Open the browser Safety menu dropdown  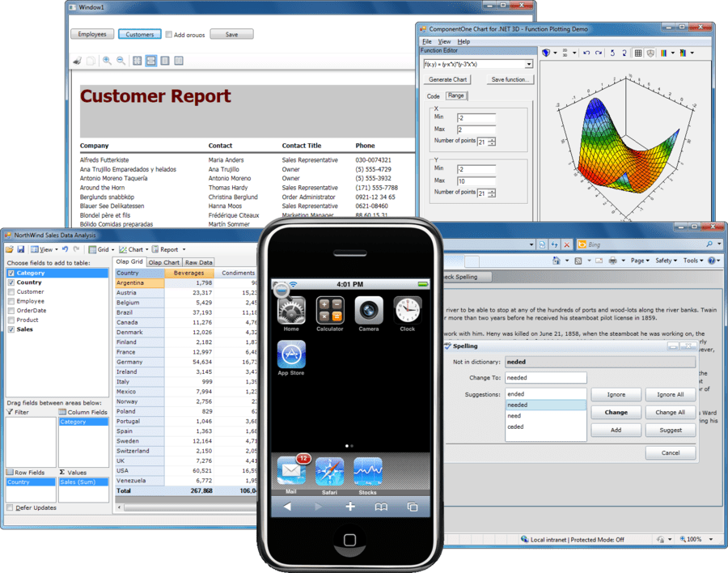click(x=667, y=261)
